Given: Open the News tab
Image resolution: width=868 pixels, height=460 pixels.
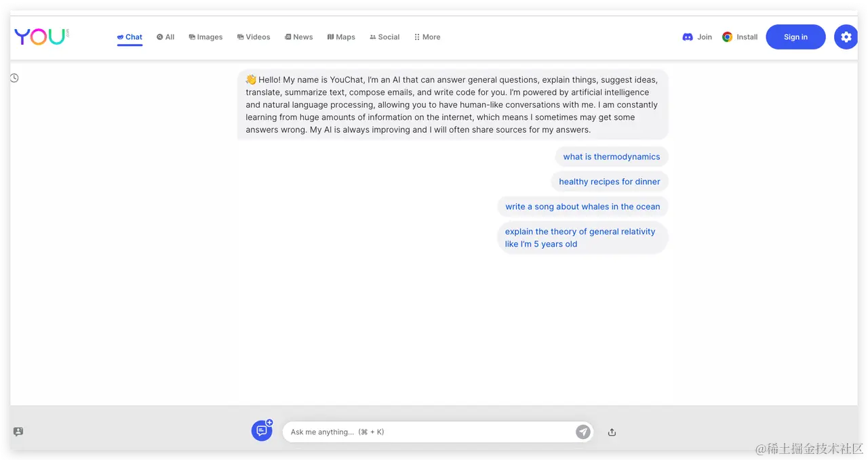Looking at the screenshot, I should click(x=299, y=37).
